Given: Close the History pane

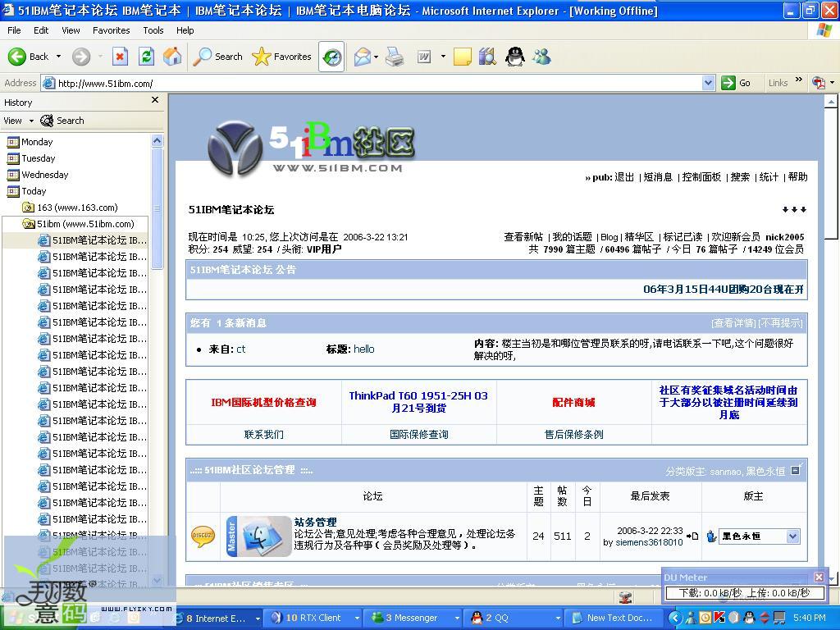Looking at the screenshot, I should click(x=155, y=100).
